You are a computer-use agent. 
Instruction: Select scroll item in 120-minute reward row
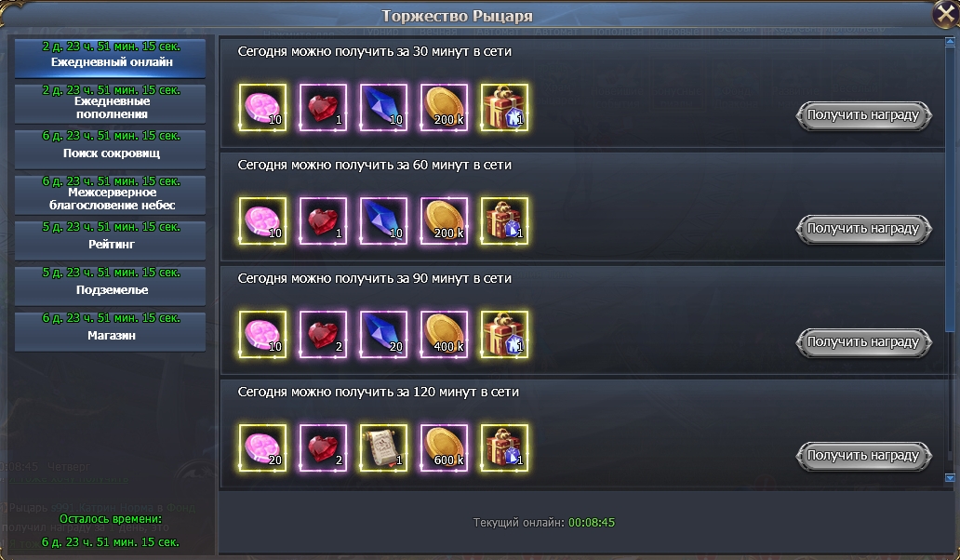[x=383, y=448]
